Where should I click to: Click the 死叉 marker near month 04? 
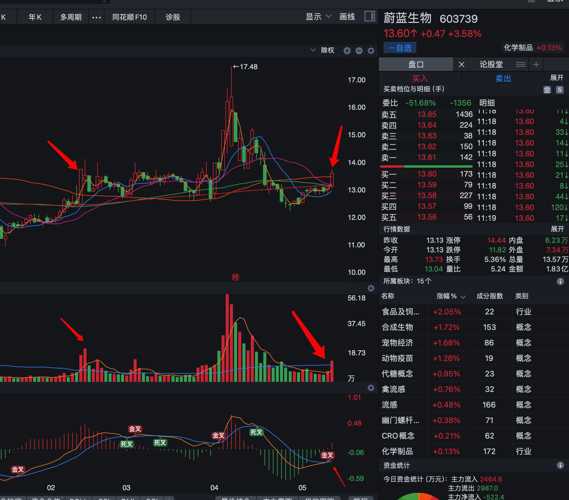click(x=256, y=432)
